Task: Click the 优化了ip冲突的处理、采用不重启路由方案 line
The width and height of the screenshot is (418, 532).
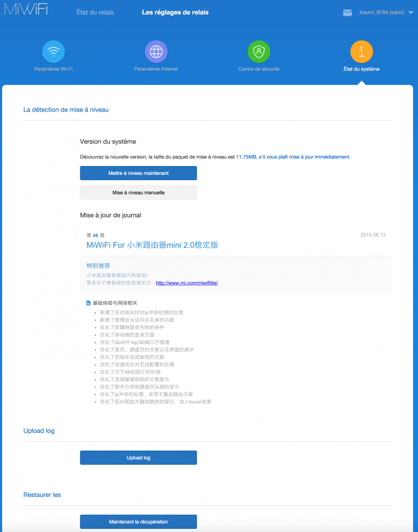Action: click(x=146, y=395)
